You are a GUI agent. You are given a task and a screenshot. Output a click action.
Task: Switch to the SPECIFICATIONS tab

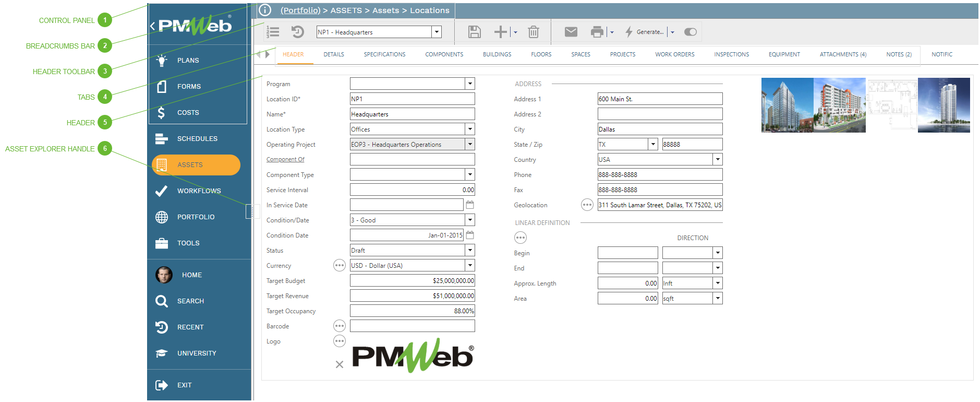coord(384,54)
